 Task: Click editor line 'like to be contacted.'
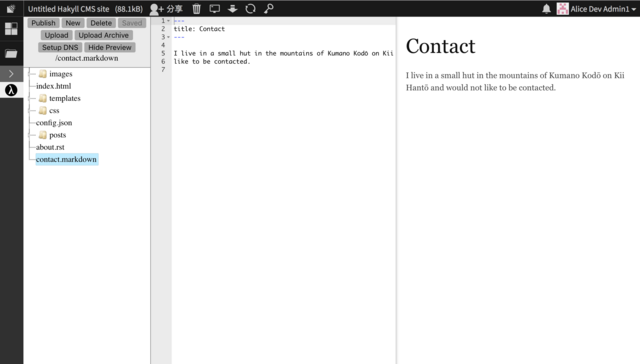click(212, 62)
